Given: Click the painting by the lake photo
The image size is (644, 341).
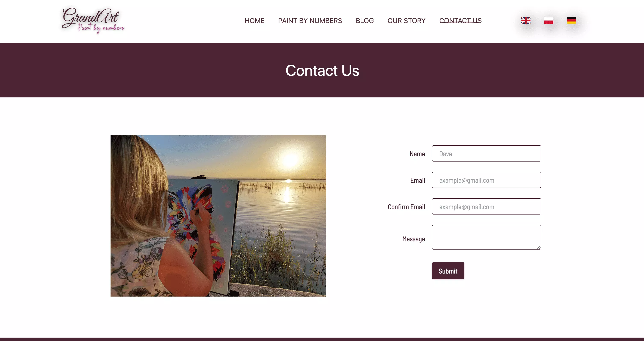Looking at the screenshot, I should (218, 216).
